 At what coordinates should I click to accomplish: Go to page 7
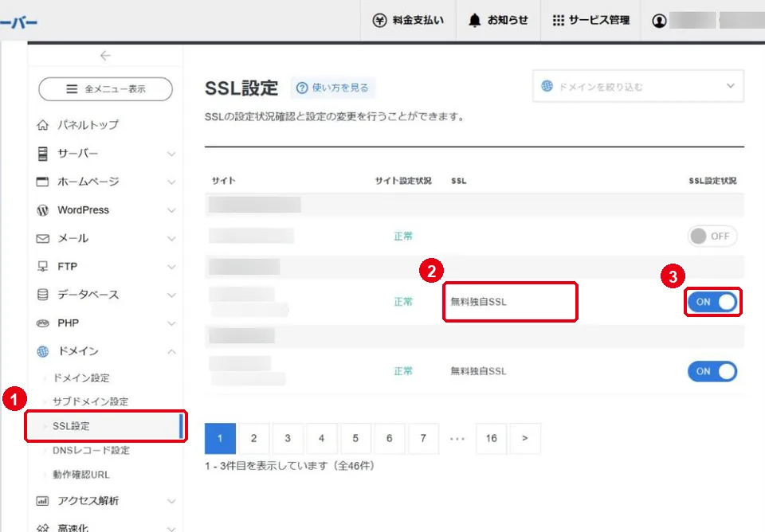[423, 438]
